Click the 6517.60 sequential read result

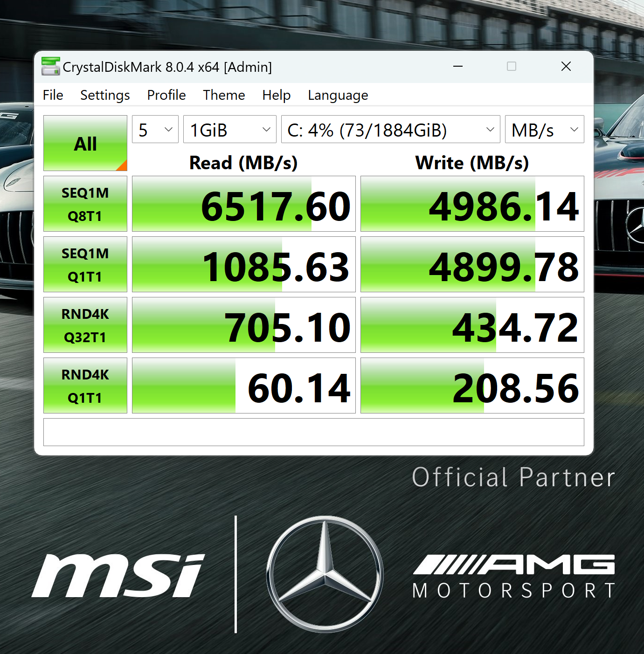pyautogui.click(x=244, y=204)
